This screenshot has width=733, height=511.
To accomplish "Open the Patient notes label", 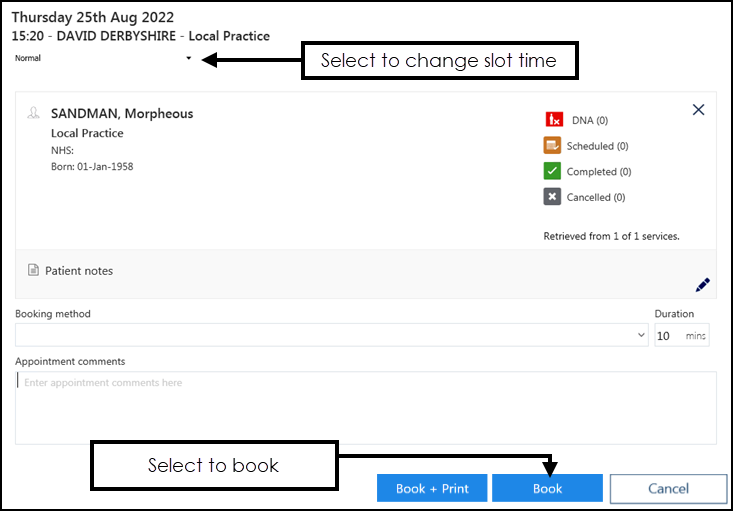I will [x=79, y=271].
